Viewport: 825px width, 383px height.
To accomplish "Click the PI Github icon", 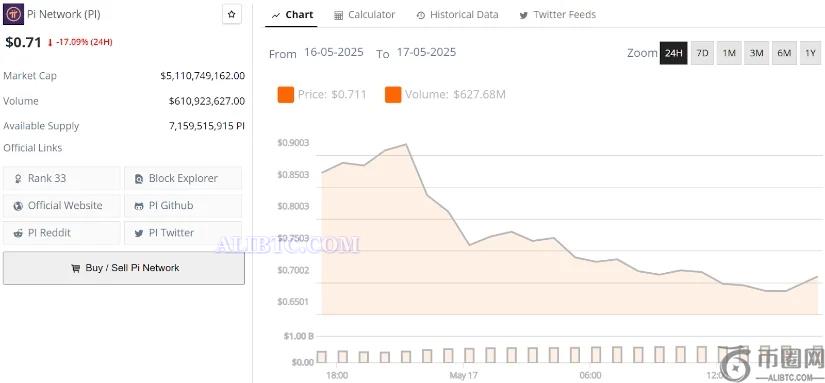I will click(x=139, y=206).
